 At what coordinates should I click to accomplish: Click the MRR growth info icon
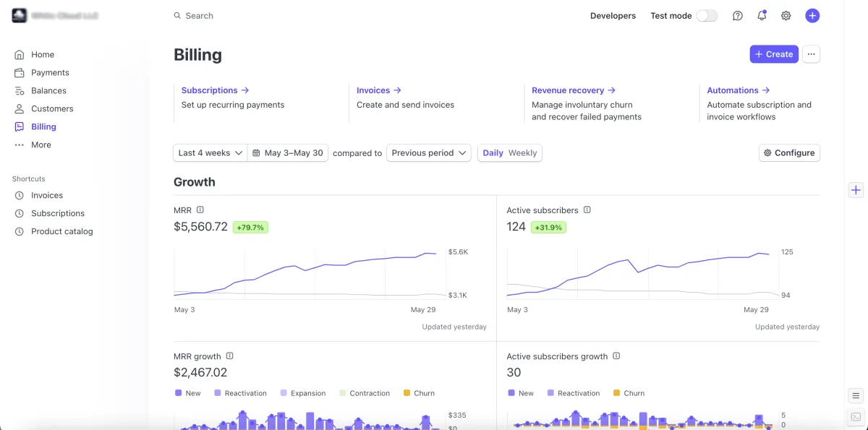[229, 356]
